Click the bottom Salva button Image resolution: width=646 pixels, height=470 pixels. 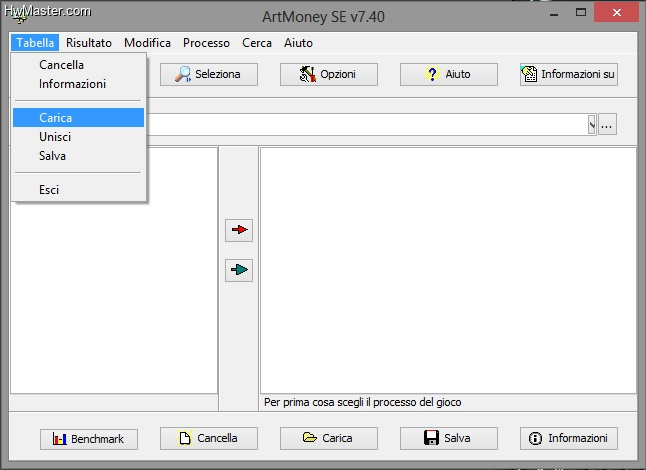449,438
